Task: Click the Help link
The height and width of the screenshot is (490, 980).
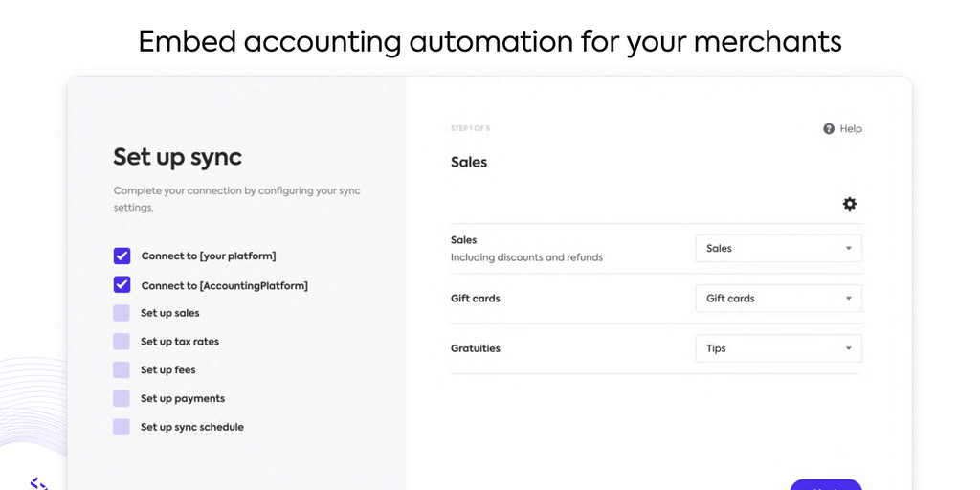Action: pos(851,129)
